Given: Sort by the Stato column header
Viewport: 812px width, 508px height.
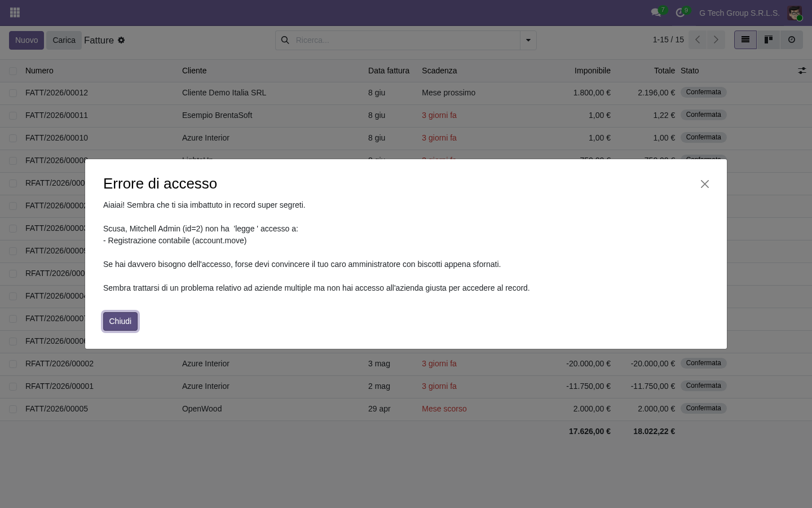Looking at the screenshot, I should tap(690, 71).
